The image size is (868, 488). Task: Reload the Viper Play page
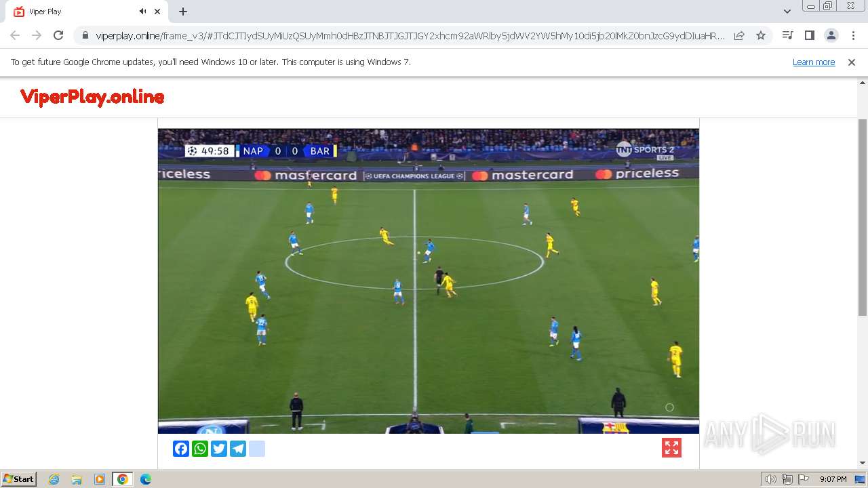tap(58, 36)
